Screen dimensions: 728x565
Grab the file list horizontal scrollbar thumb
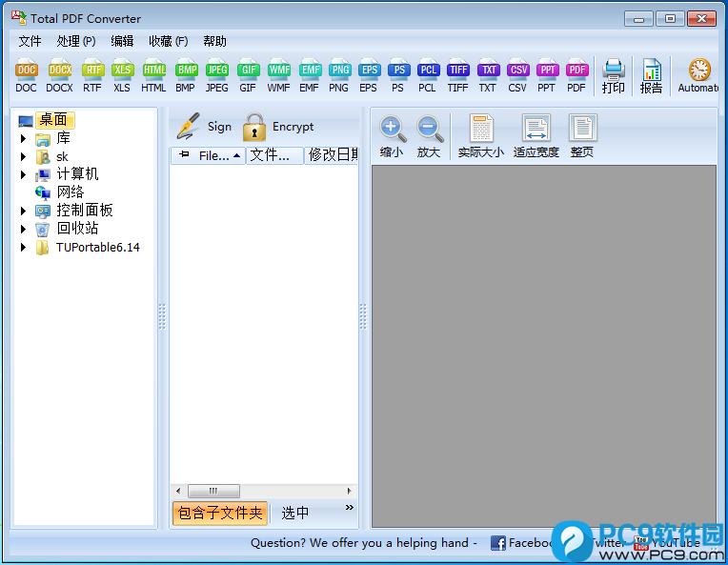point(213,491)
